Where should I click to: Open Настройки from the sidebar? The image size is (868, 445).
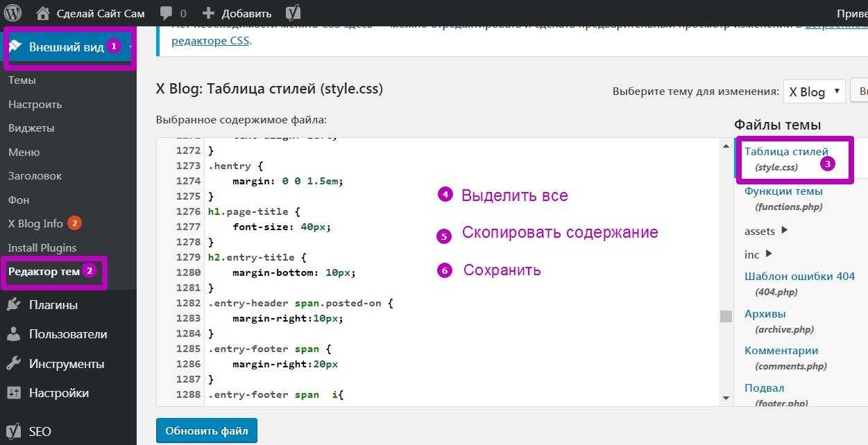[58, 393]
